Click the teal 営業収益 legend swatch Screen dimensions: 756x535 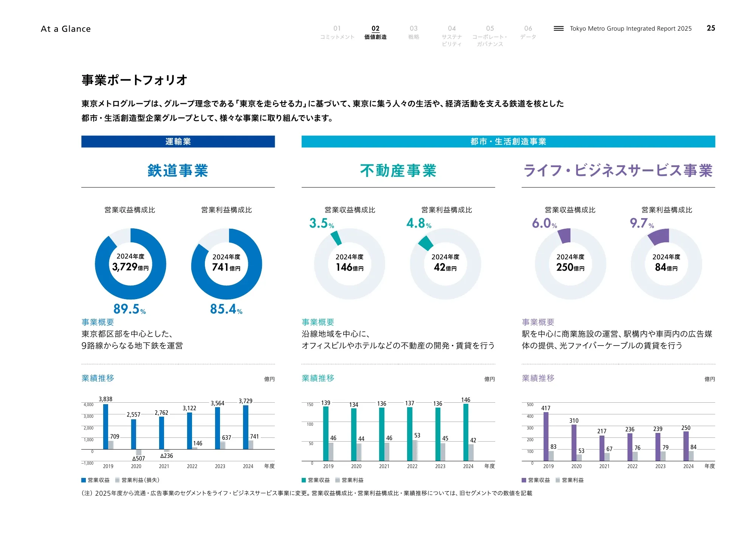coord(304,480)
